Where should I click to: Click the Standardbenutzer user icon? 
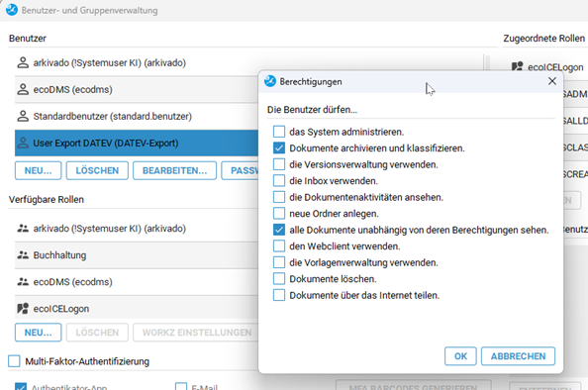23,116
